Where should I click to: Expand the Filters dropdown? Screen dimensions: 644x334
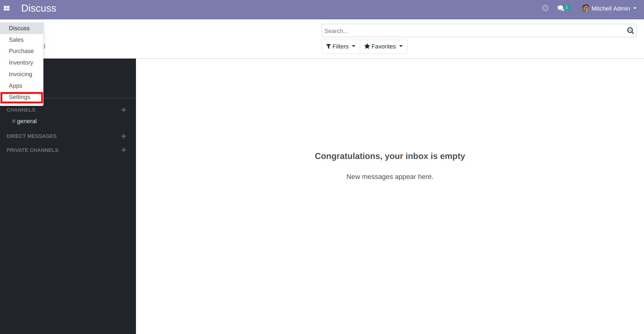[341, 47]
